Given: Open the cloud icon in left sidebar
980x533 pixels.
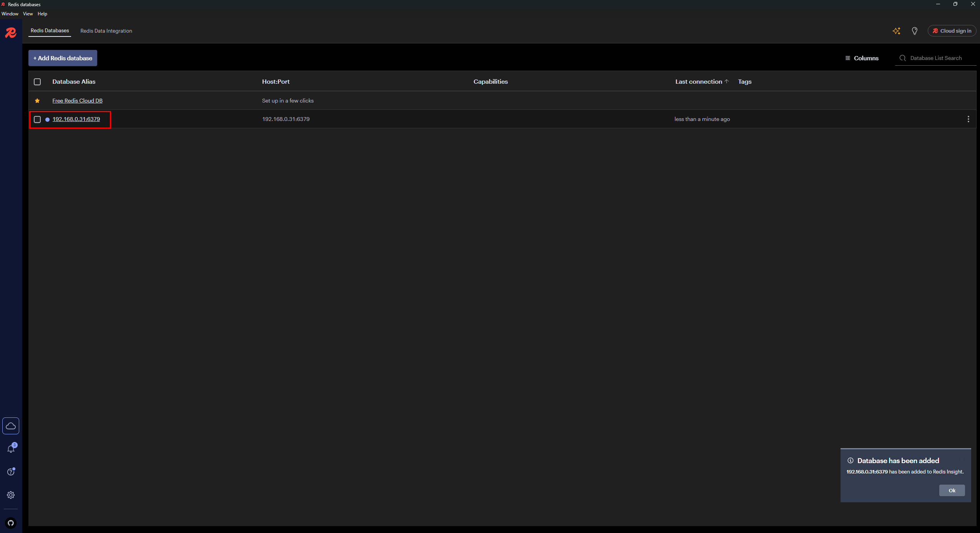Looking at the screenshot, I should [x=11, y=426].
